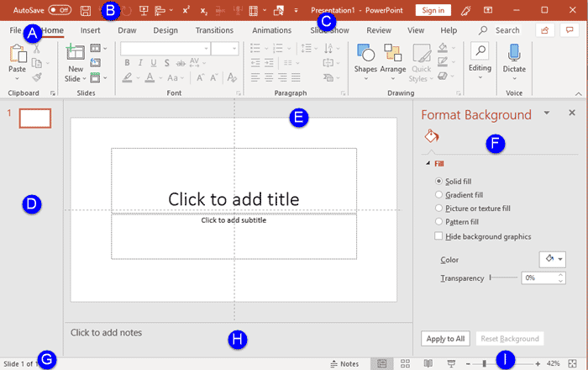Click the Paste clipboard icon
This screenshot has height=370, width=588.
pyautogui.click(x=18, y=53)
